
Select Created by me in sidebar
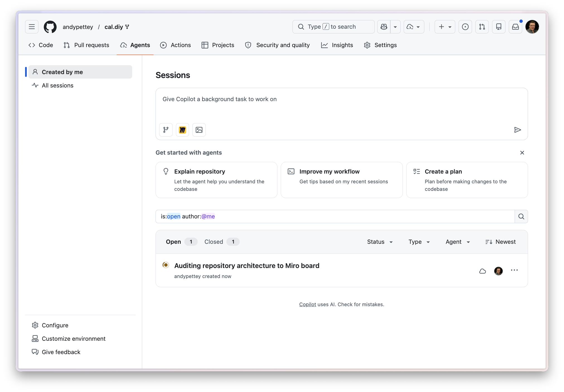[x=80, y=72]
